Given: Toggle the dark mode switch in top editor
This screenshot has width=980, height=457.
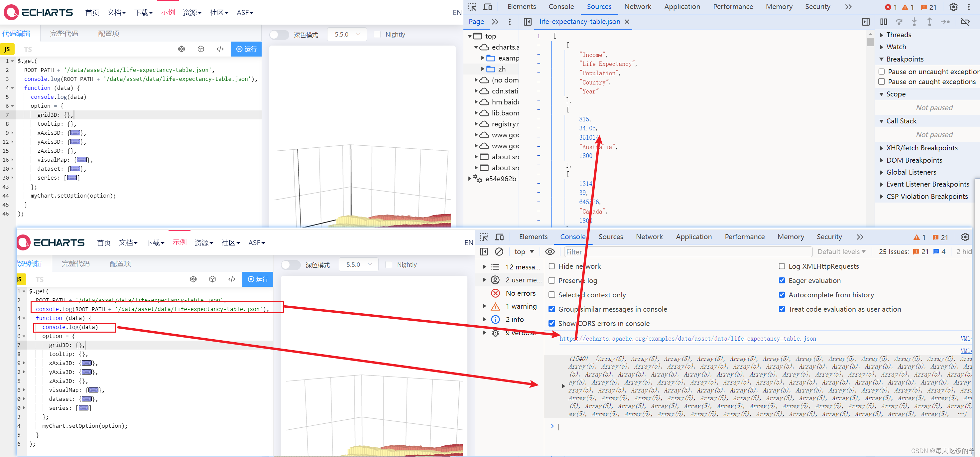Looking at the screenshot, I should (x=279, y=35).
